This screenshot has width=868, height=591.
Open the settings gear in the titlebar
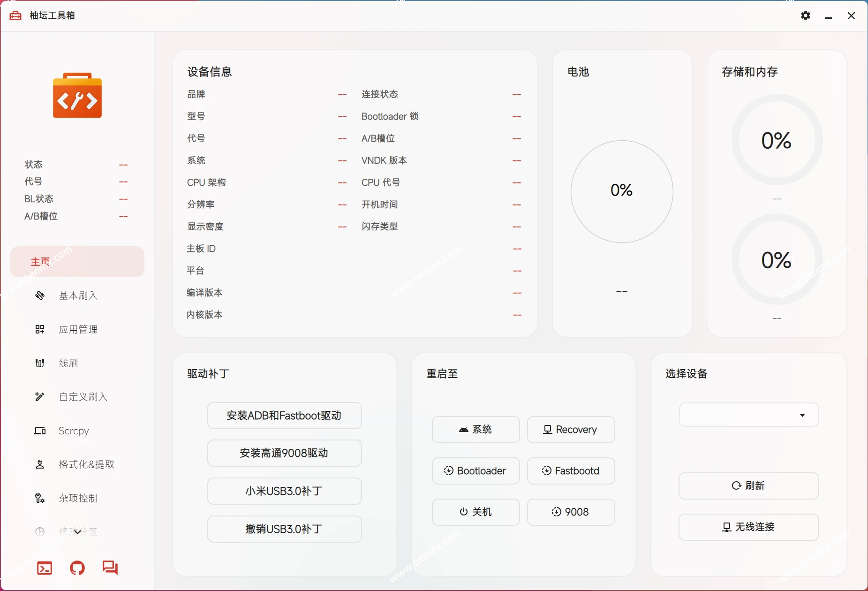point(806,15)
